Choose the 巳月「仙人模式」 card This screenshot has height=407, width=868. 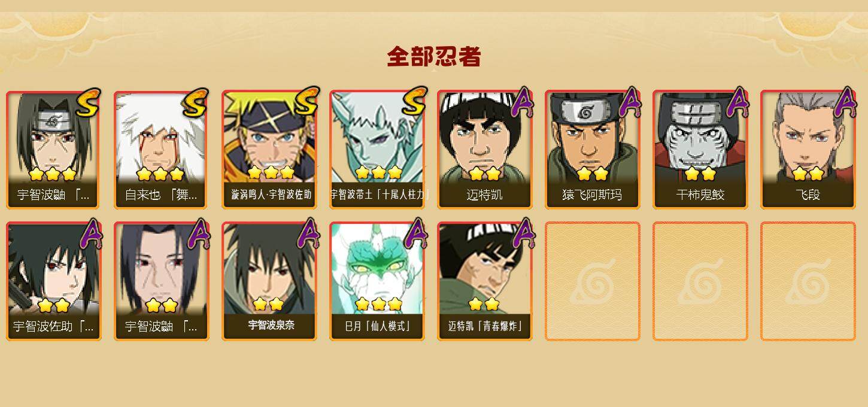coord(377,281)
